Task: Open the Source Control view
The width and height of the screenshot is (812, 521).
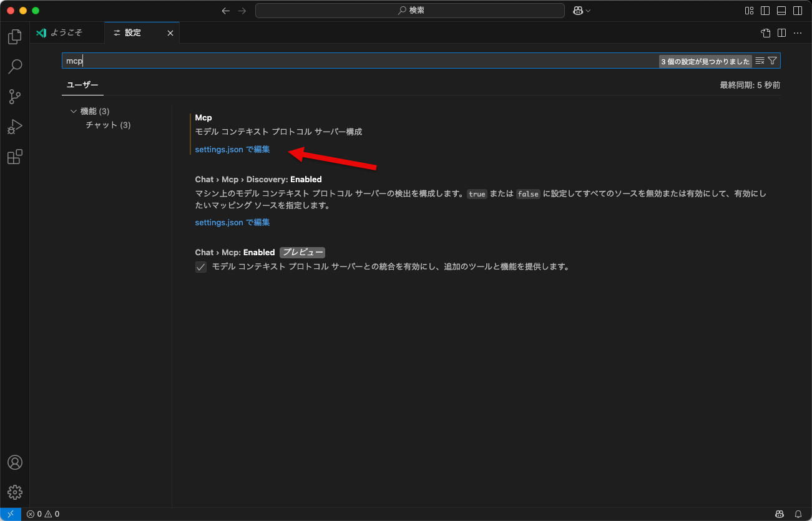Action: click(15, 97)
